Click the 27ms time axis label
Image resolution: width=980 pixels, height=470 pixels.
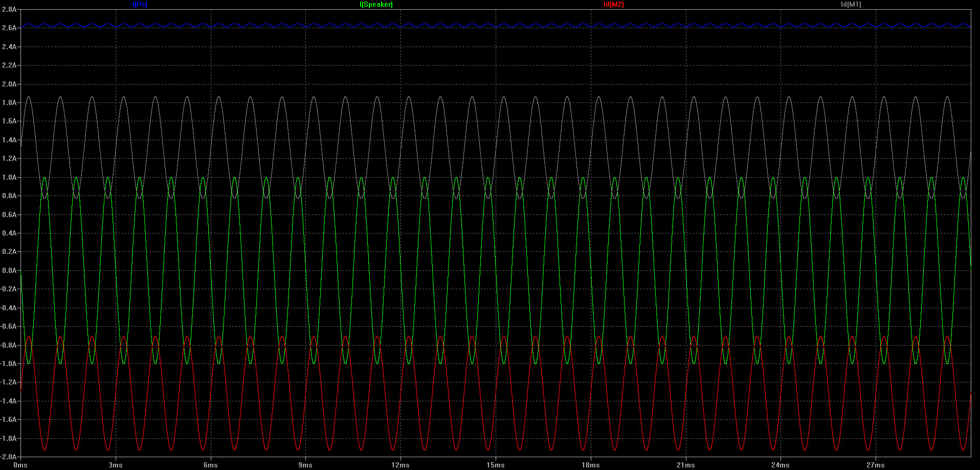point(876,465)
